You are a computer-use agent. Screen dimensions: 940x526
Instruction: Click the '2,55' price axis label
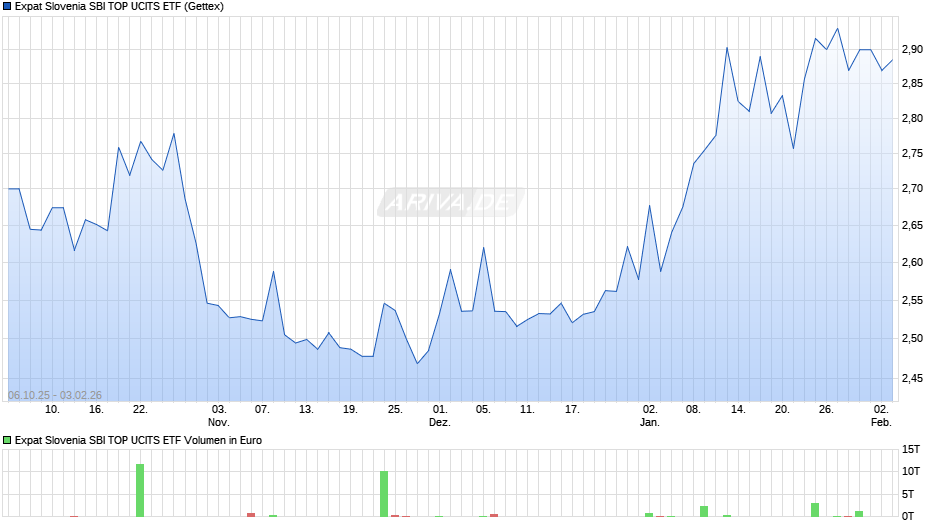(x=912, y=300)
